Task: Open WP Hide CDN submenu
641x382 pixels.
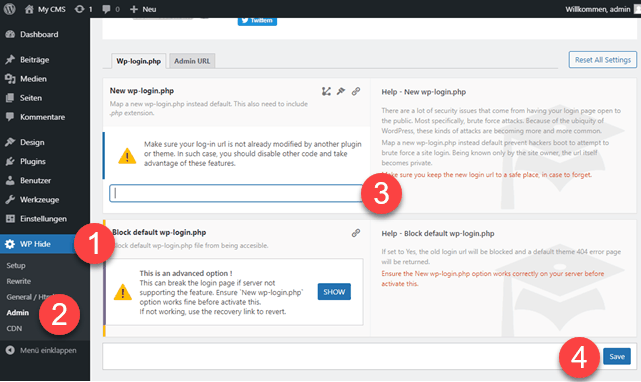Action: 14,328
